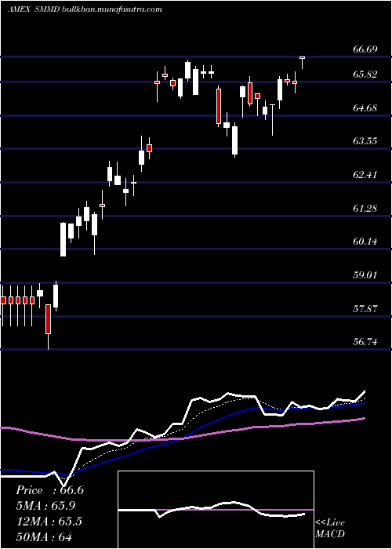Click the large red candle near 57.87
The image size is (392, 549).
click(48, 327)
